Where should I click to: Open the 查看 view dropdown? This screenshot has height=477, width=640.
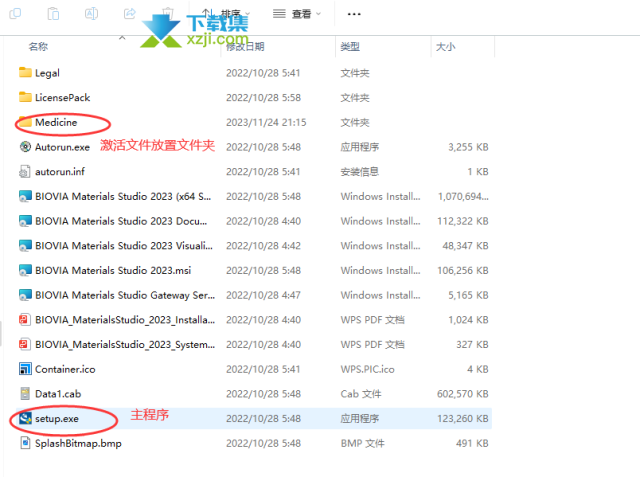click(x=297, y=14)
